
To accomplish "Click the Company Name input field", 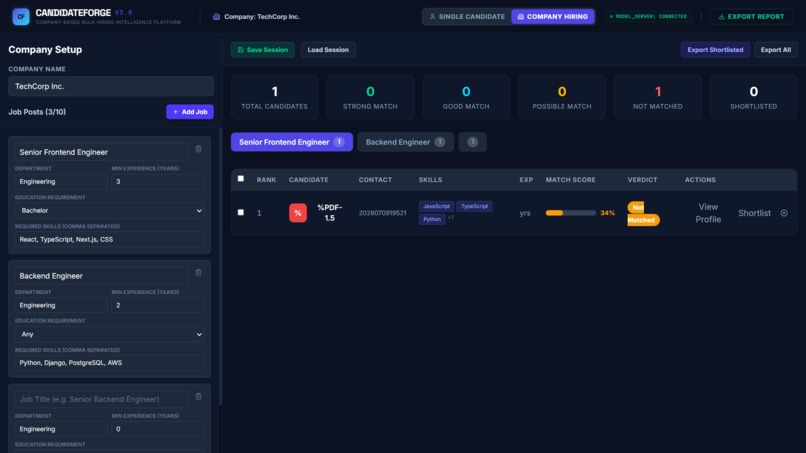I will [111, 86].
